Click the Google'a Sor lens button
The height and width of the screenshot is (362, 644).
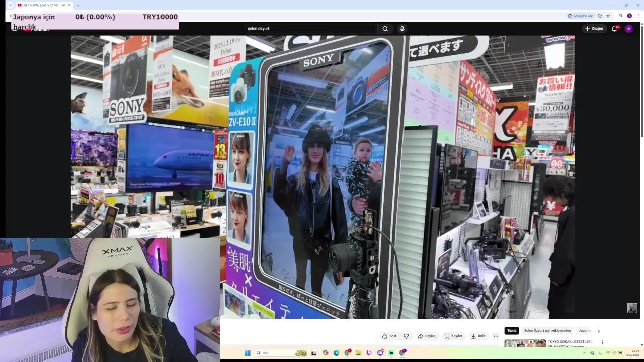tap(580, 16)
